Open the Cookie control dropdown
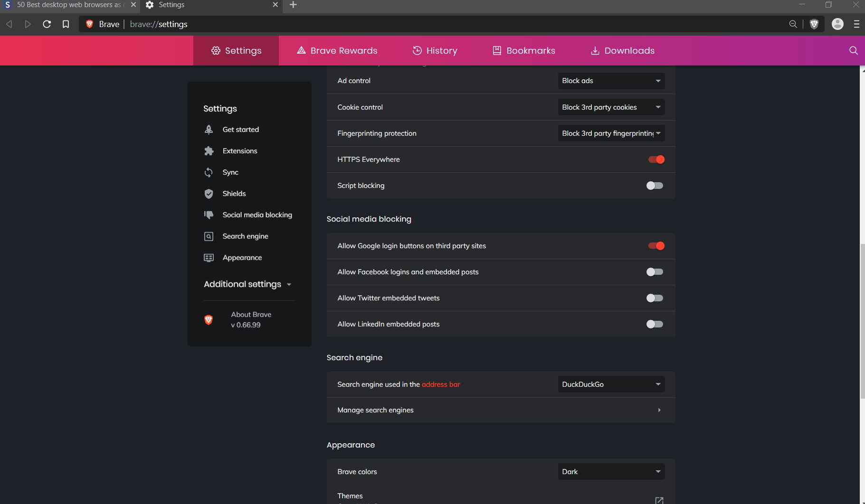 coord(611,107)
